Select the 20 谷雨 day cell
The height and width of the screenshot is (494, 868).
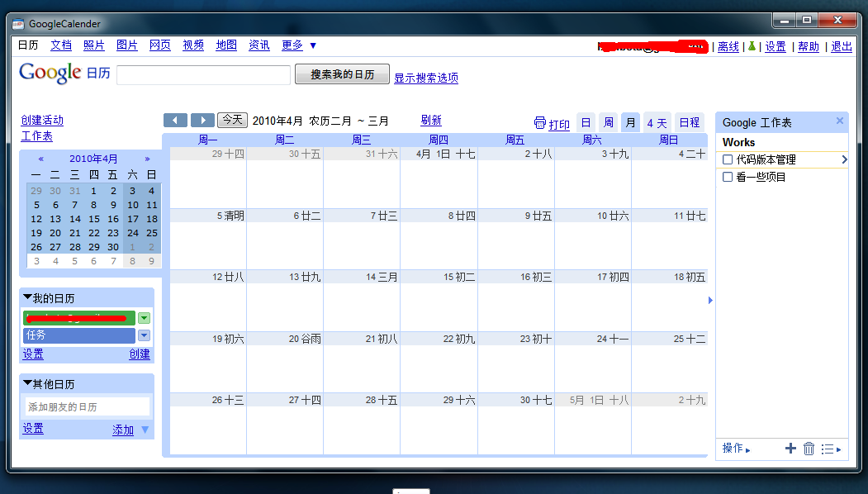285,363
